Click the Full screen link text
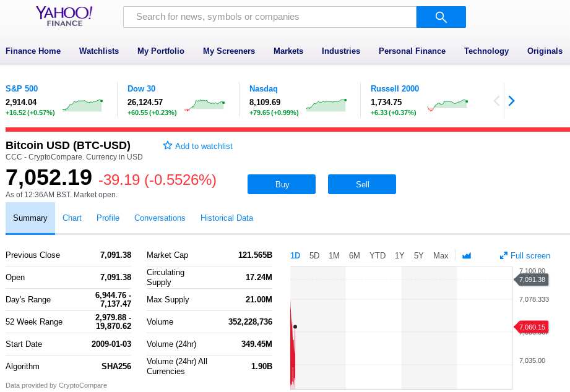Viewport: 570px width, 392px height. click(x=530, y=256)
